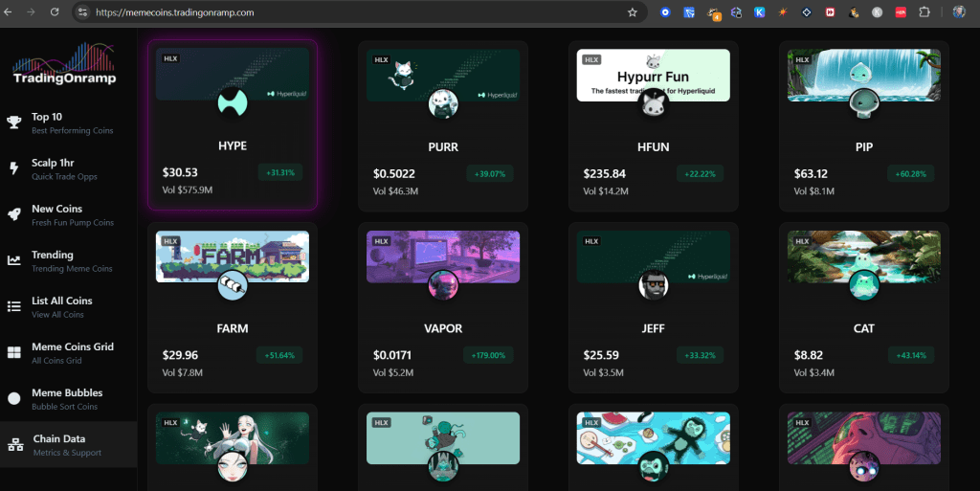The height and width of the screenshot is (491, 980).
Task: Click the HYPE card Hyperliquid banner
Action: [233, 74]
